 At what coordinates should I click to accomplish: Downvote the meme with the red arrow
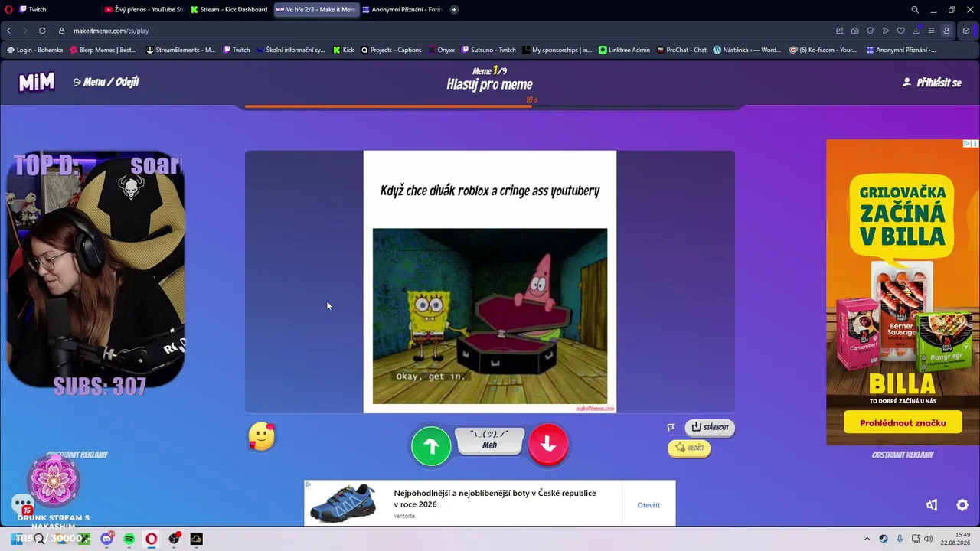pyautogui.click(x=548, y=444)
